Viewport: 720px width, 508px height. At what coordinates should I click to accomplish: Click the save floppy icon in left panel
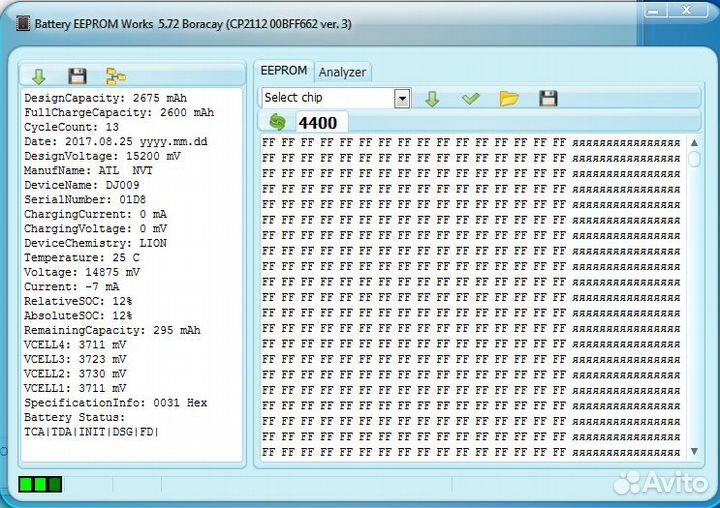(x=77, y=76)
